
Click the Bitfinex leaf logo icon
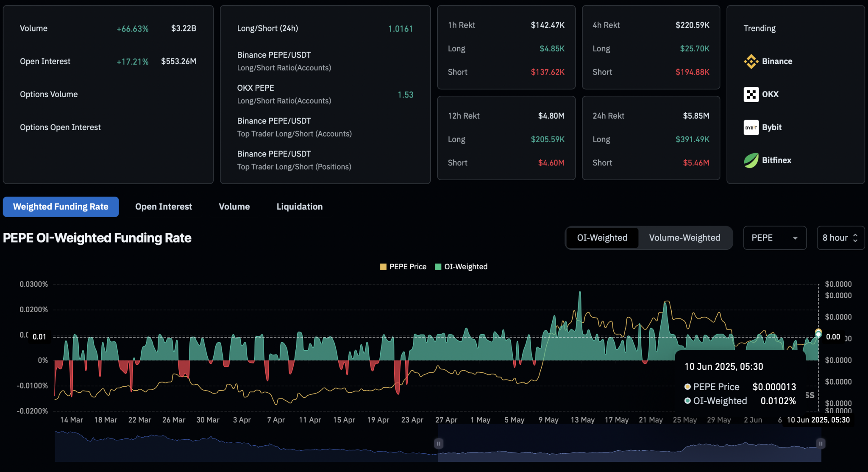coord(751,160)
